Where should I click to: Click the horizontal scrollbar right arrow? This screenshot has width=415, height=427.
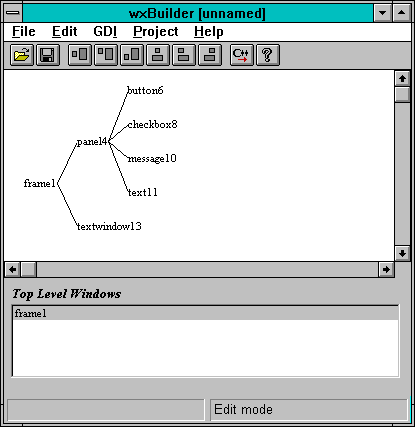tap(386, 269)
